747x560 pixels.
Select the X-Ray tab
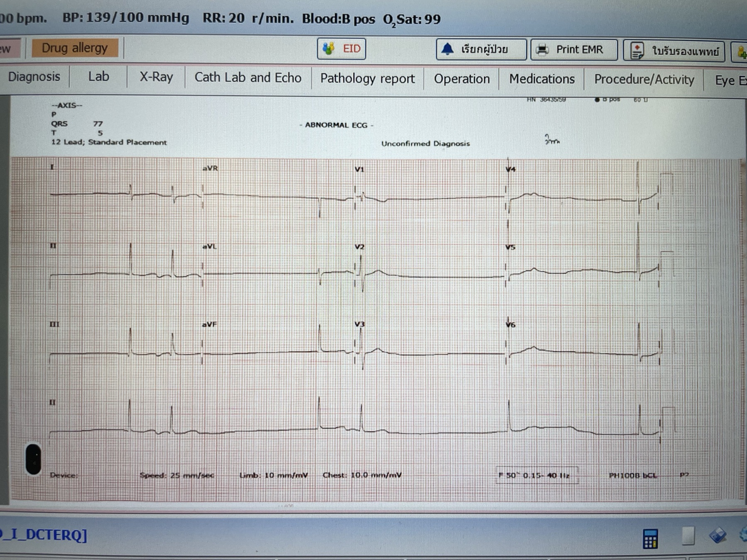pyautogui.click(x=156, y=77)
